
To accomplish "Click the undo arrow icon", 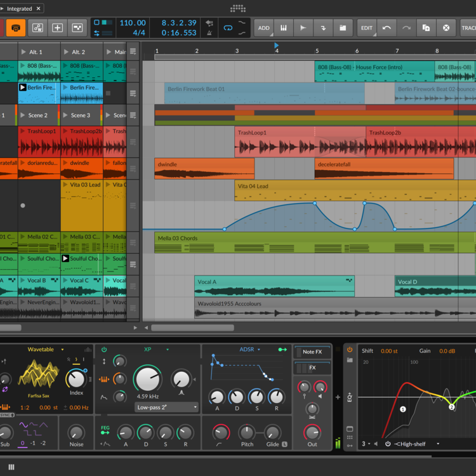I will click(387, 28).
